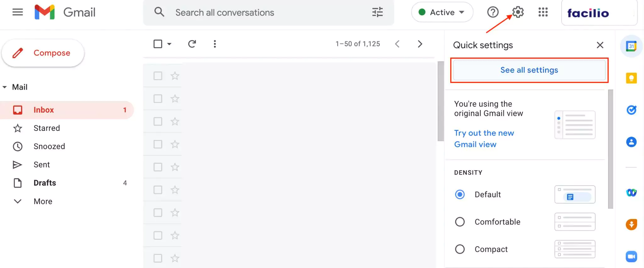Star the fifth email row

click(175, 167)
